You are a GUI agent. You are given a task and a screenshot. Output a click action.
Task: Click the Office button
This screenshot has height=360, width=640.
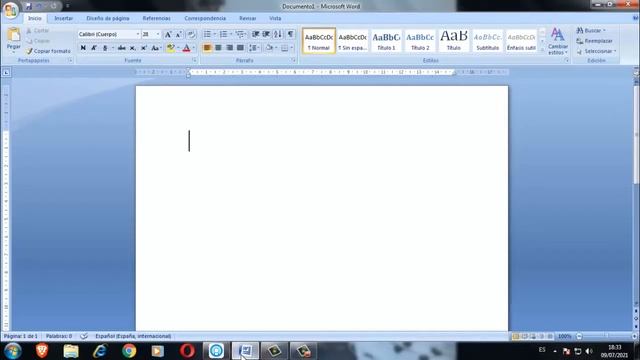pos(11,9)
